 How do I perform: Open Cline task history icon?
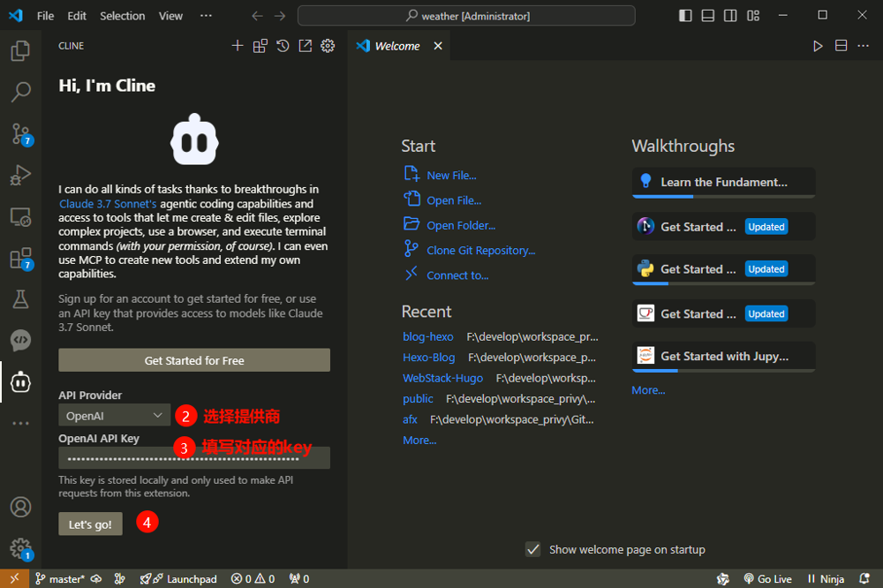point(283,46)
